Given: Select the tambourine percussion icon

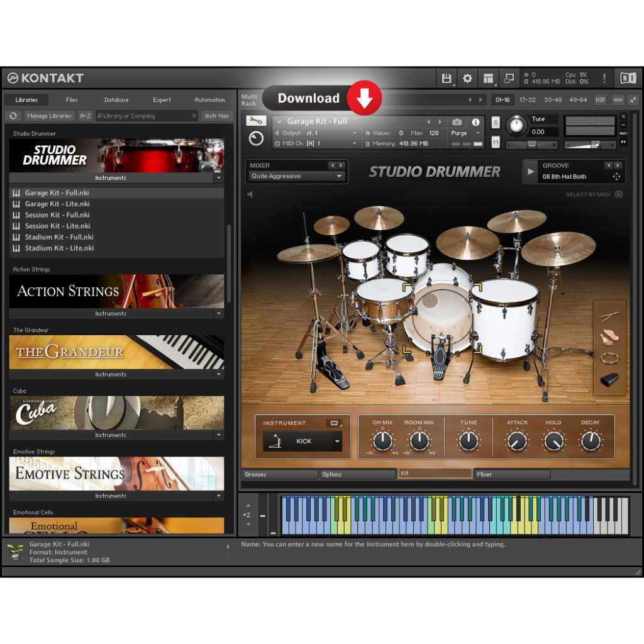Looking at the screenshot, I should click(609, 358).
